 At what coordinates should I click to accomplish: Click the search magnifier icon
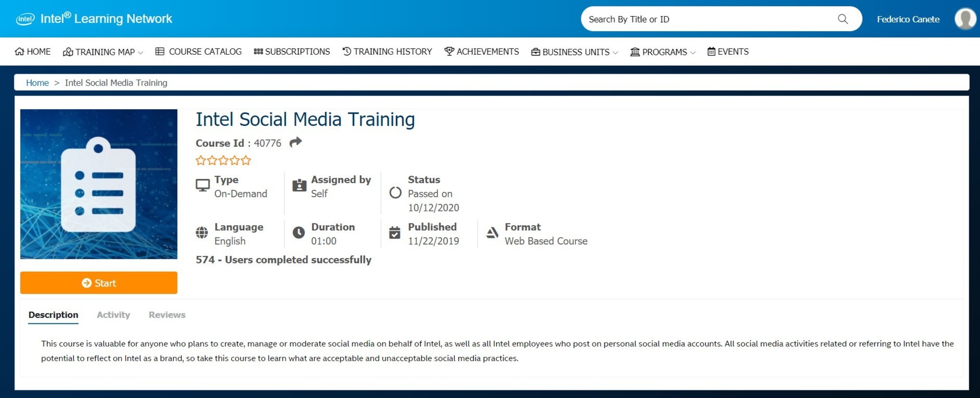click(843, 19)
